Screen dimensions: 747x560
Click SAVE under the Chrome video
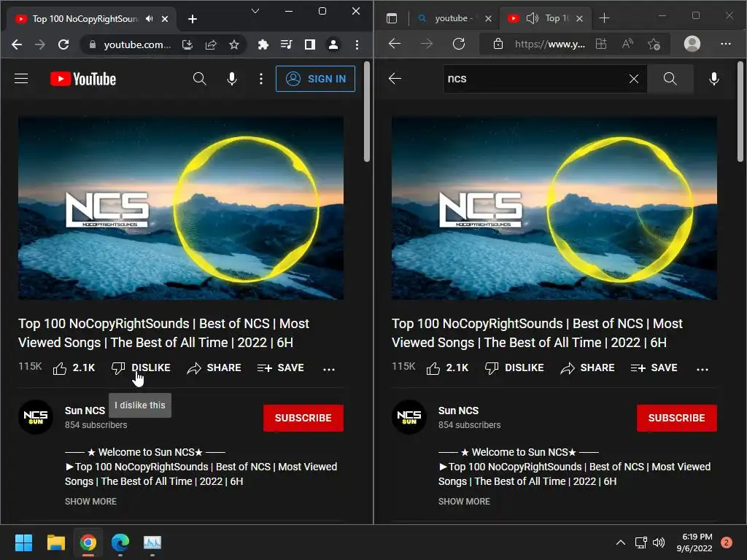point(281,368)
